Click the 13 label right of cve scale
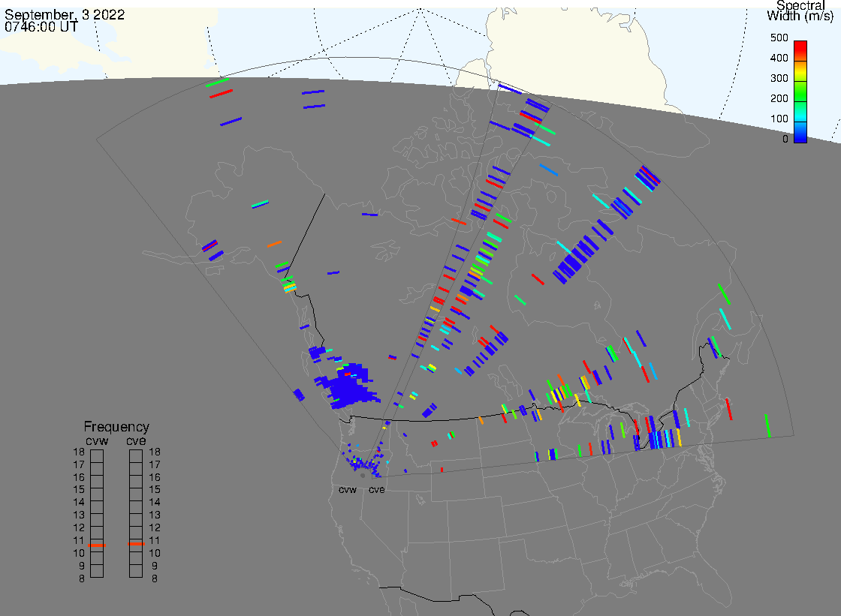The width and height of the screenshot is (841, 616). (x=155, y=515)
